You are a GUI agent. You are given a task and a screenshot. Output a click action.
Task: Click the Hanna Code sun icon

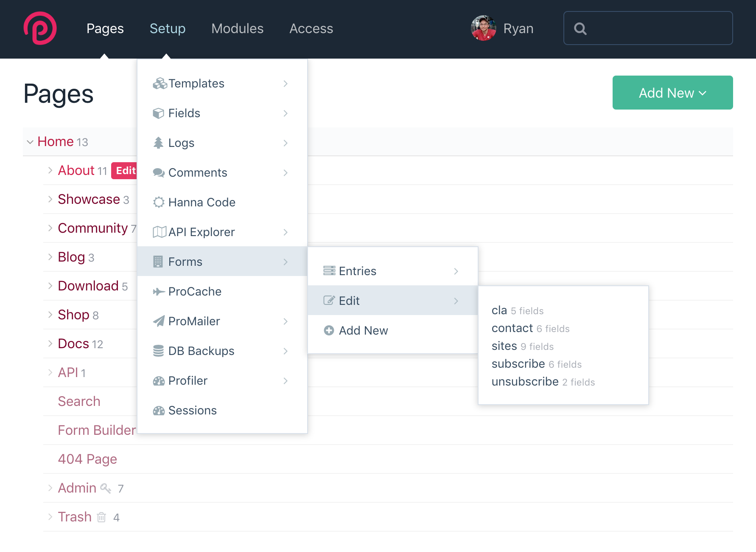159,203
